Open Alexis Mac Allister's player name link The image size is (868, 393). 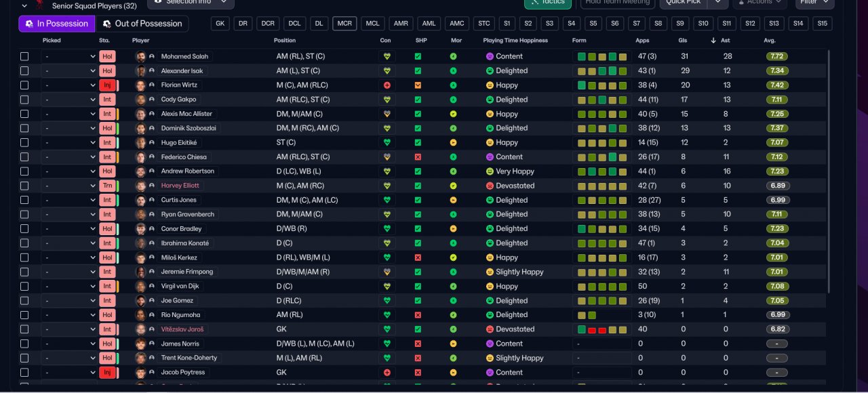(186, 114)
